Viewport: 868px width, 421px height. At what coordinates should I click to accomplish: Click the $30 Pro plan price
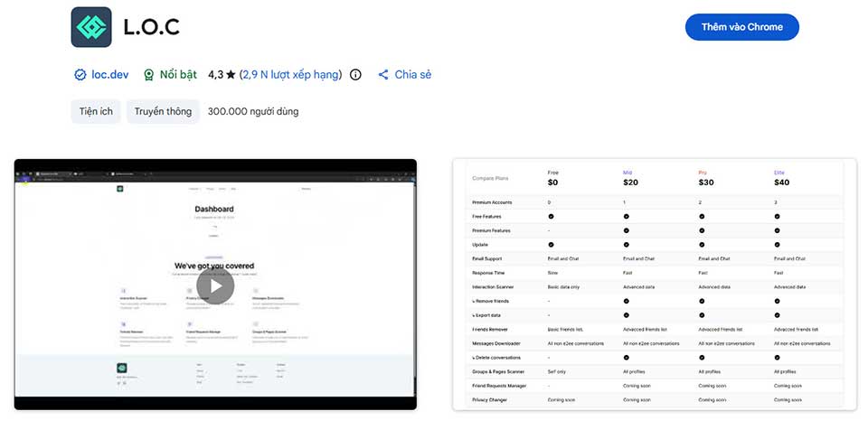tap(706, 182)
